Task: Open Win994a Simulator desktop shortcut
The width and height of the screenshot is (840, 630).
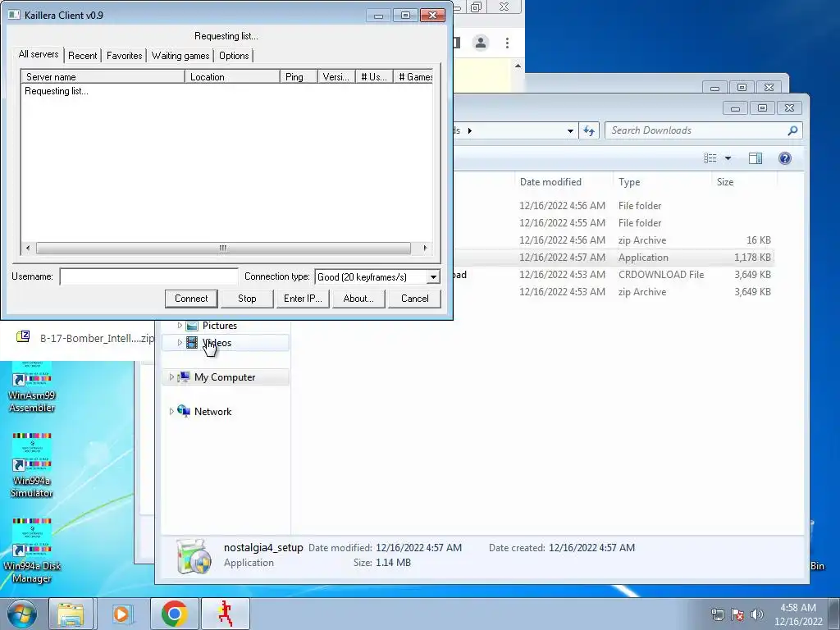Action: click(x=32, y=465)
